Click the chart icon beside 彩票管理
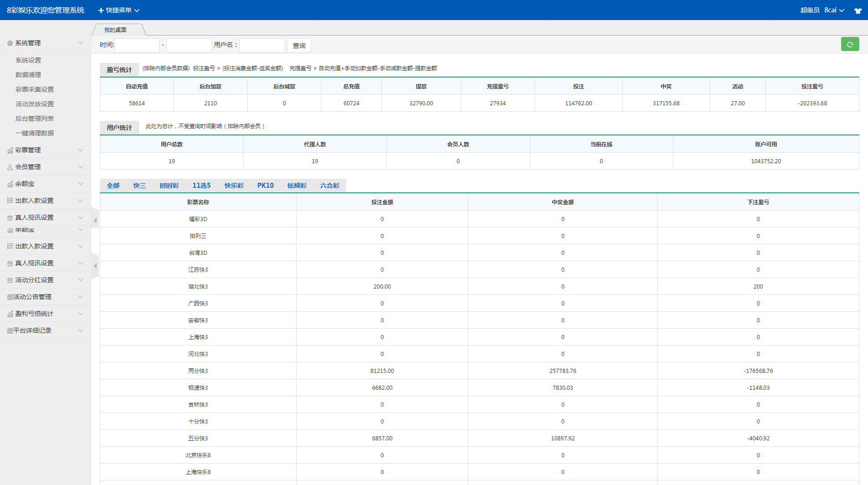Viewport: 868px width, 485px height. [x=10, y=150]
